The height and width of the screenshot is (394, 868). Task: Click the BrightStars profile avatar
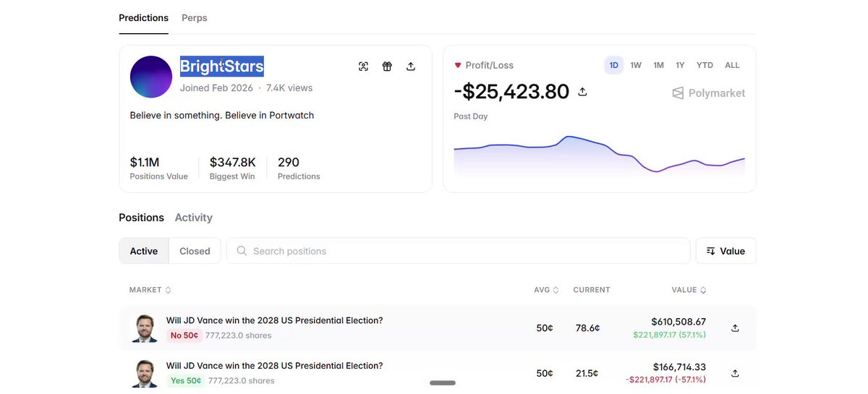tap(151, 77)
